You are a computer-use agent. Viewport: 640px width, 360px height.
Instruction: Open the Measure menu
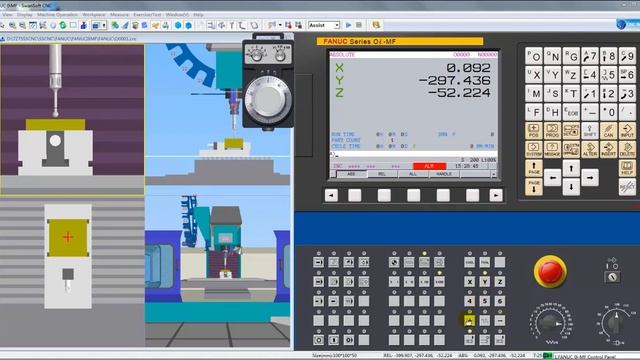pos(119,15)
